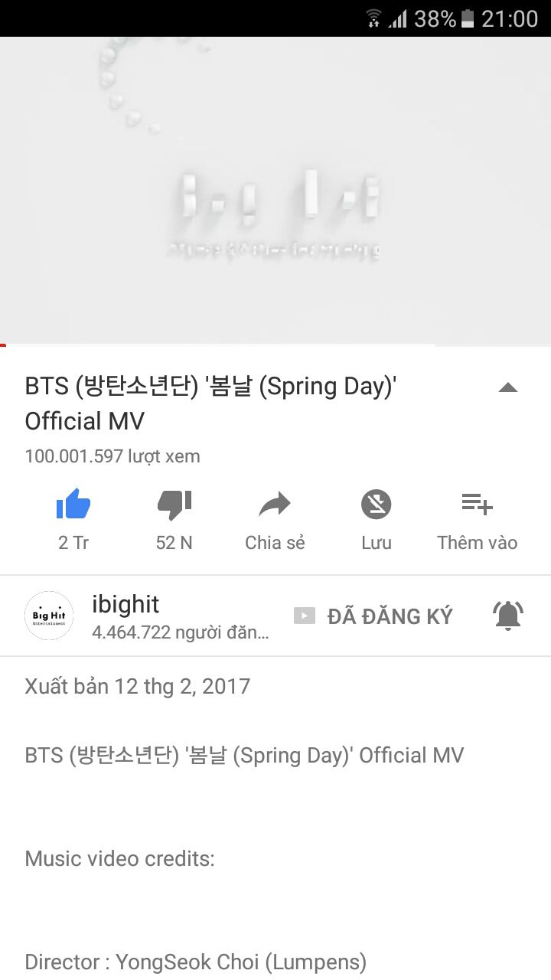
Task: Tap the thumbs-down dislike icon
Action: tap(174, 505)
